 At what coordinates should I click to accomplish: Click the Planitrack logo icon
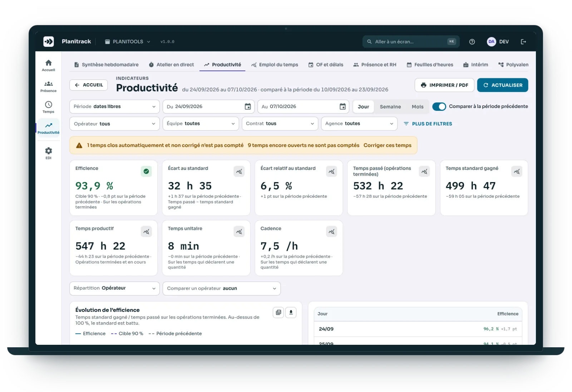point(49,41)
